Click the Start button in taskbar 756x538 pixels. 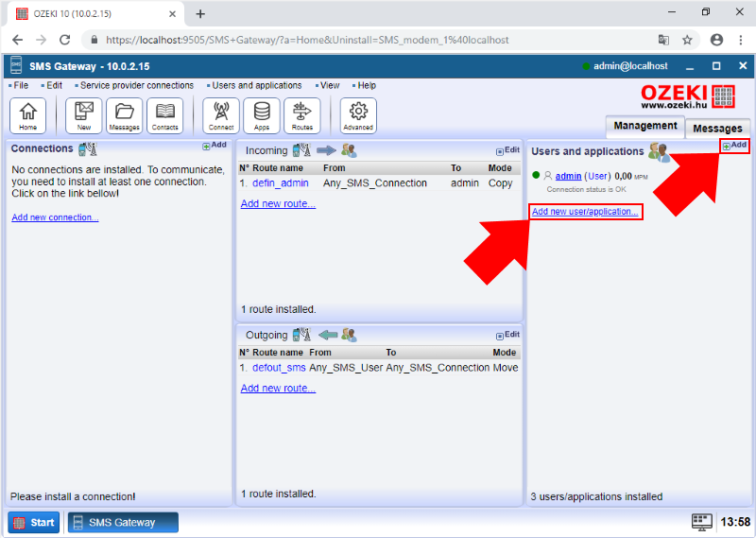34,523
